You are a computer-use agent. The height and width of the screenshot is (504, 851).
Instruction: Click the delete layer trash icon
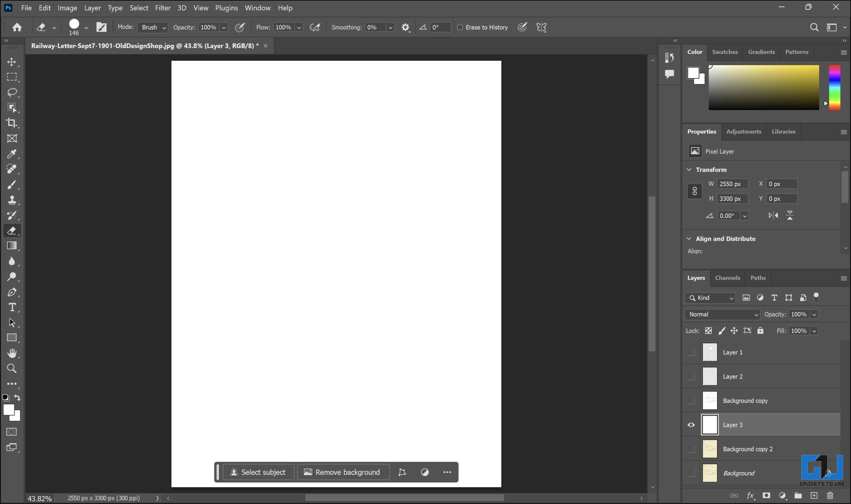[x=830, y=495]
